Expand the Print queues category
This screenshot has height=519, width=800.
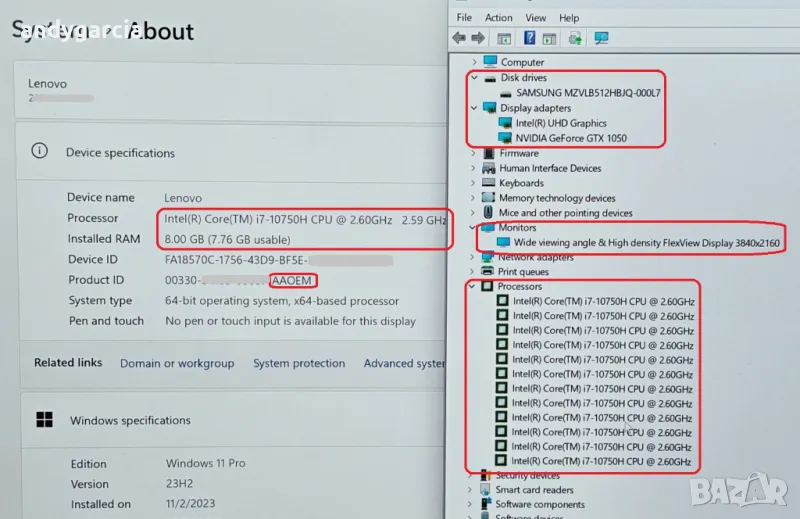coord(474,271)
